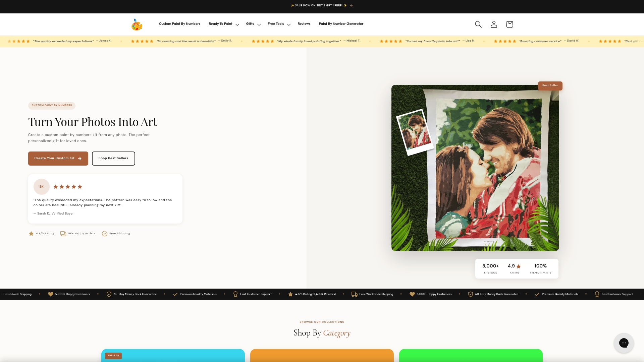Click heart icon by first 5,000+ Happy Customers
644x362 pixels.
[51, 294]
